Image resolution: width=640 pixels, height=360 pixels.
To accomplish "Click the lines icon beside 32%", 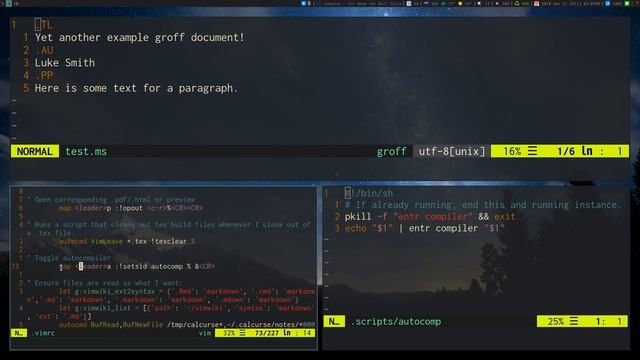I will pos(242,333).
